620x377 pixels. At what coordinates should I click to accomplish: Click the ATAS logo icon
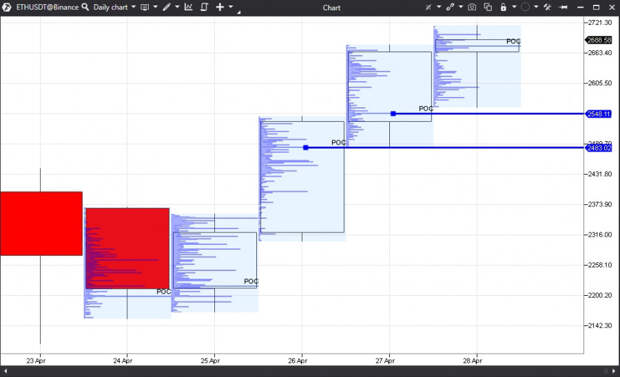coord(6,7)
